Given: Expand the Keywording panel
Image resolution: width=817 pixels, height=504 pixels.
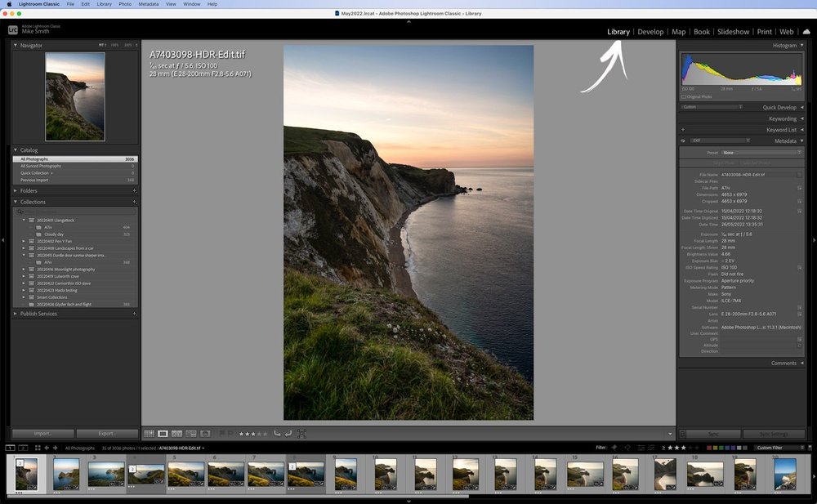Looking at the screenshot, I should [x=802, y=118].
